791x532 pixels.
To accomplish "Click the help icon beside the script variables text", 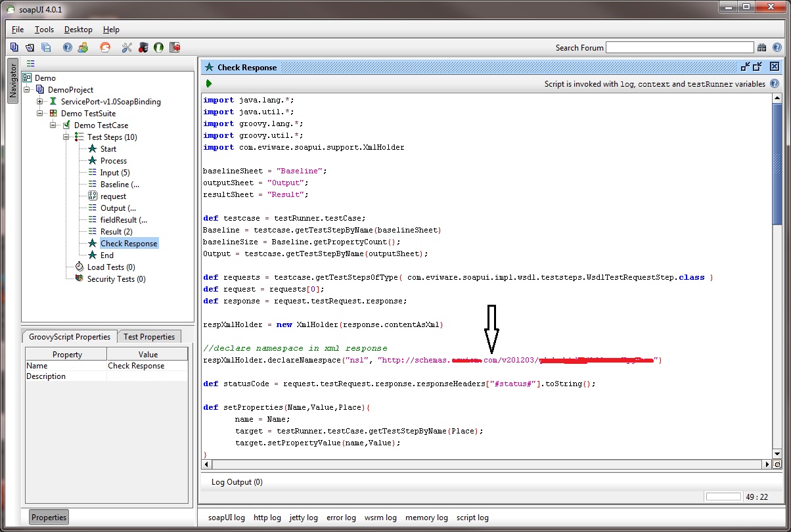I will [x=775, y=83].
